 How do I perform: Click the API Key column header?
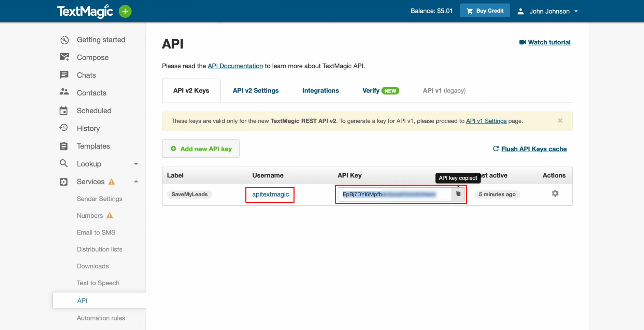(x=349, y=175)
